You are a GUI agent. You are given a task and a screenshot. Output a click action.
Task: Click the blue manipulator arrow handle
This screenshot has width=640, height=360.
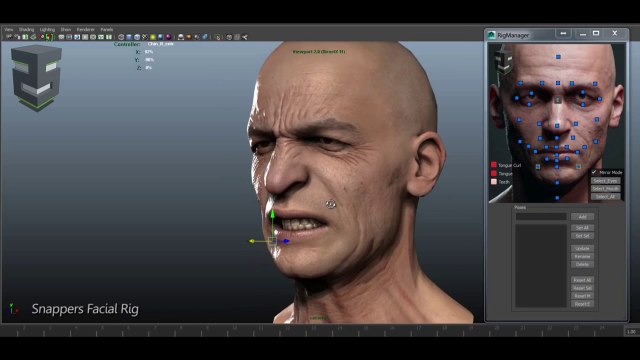[x=287, y=241]
